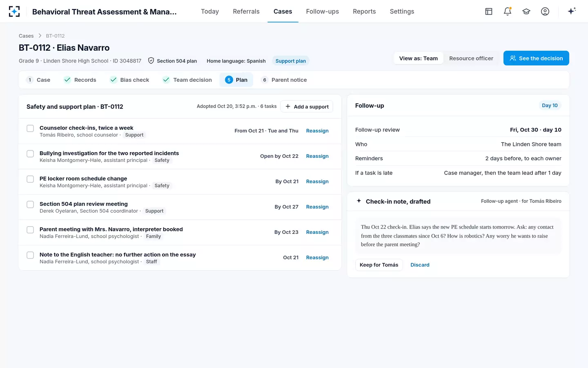
Task: Select the Plan step
Action: pyautogui.click(x=236, y=80)
